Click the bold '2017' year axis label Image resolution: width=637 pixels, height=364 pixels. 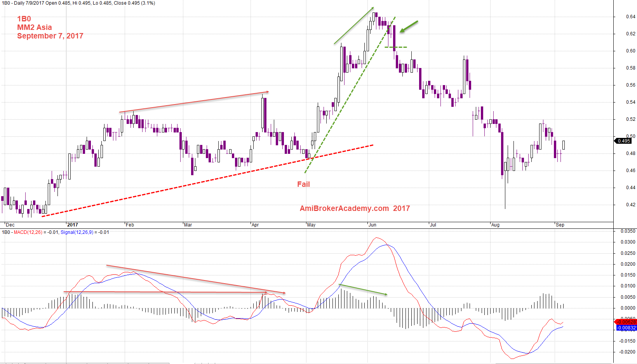point(73,225)
